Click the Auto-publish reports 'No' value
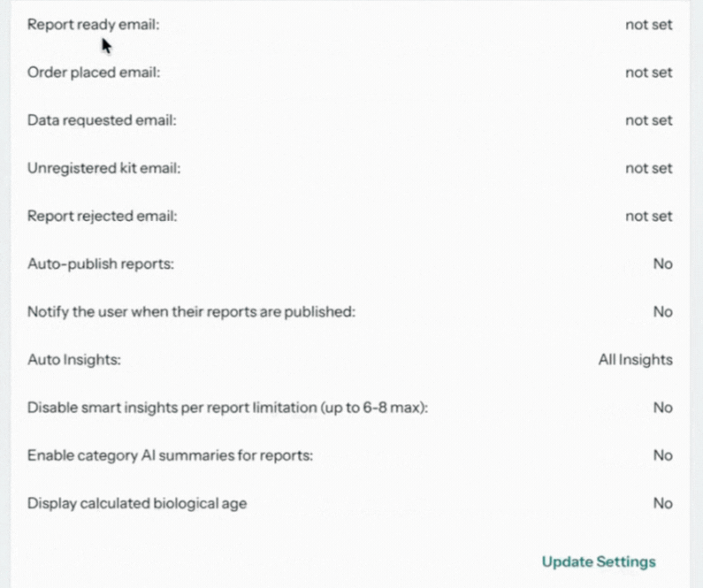The height and width of the screenshot is (588, 703). point(662,264)
